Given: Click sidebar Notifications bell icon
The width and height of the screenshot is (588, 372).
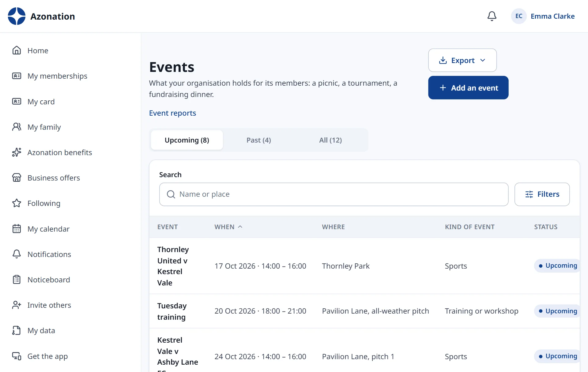Looking at the screenshot, I should pyautogui.click(x=17, y=254).
